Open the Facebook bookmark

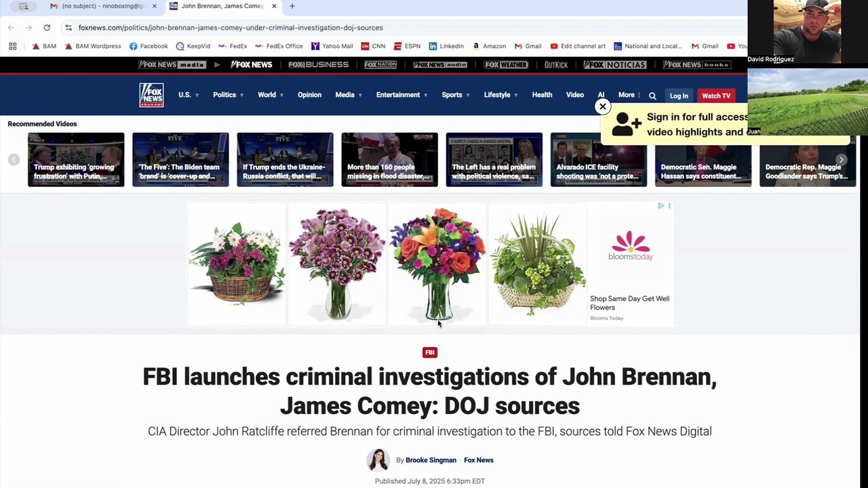tap(149, 46)
